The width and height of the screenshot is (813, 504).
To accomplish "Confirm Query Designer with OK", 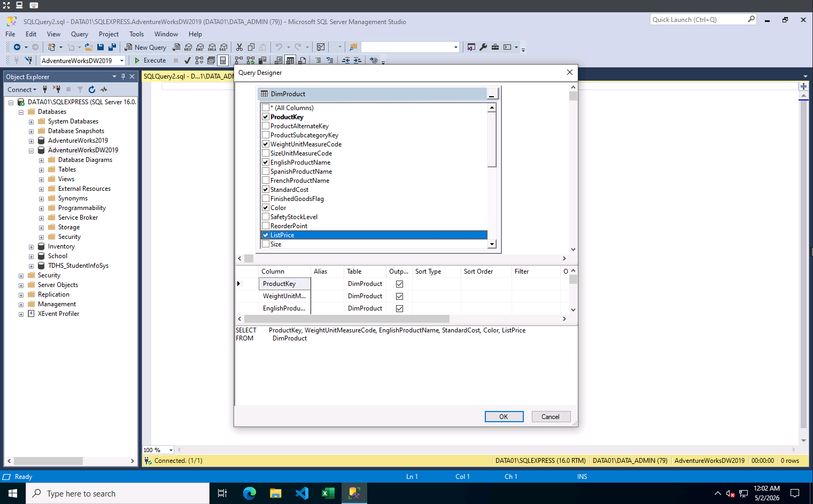I will tap(504, 416).
